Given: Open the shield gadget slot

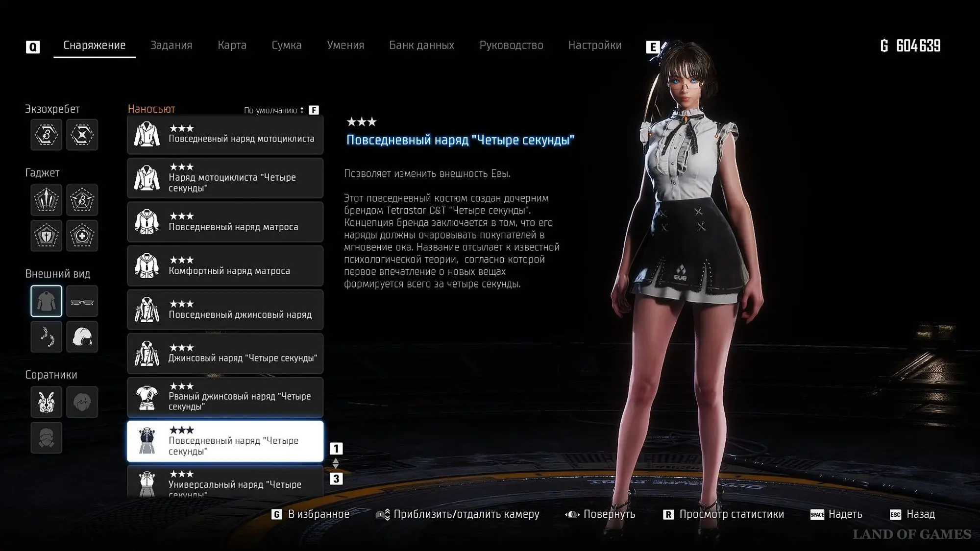Looking at the screenshot, I should pyautogui.click(x=47, y=236).
